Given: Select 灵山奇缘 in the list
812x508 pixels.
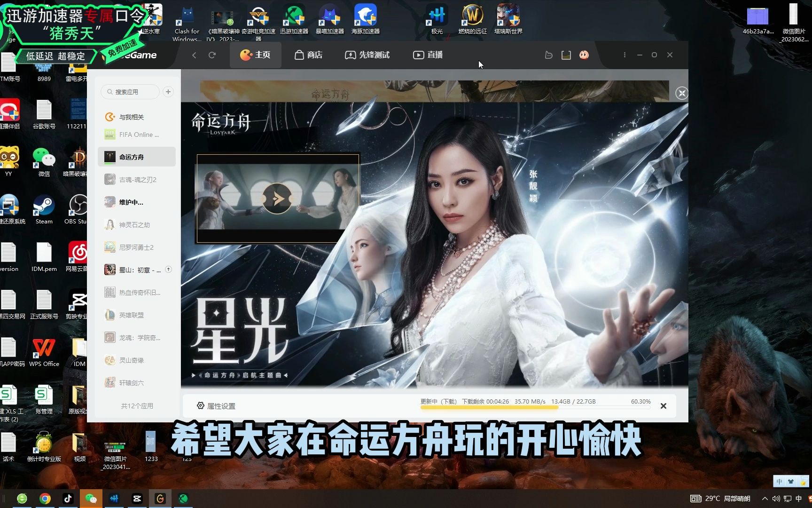Looking at the screenshot, I should coord(137,360).
